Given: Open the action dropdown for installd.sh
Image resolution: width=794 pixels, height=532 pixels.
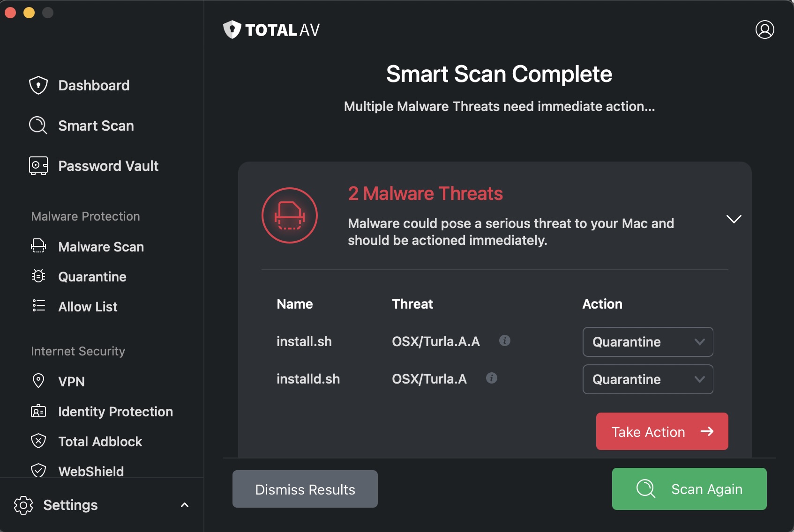Looking at the screenshot, I should point(647,379).
